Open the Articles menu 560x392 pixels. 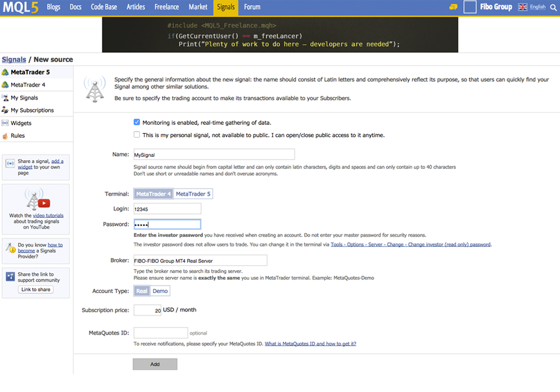136,7
